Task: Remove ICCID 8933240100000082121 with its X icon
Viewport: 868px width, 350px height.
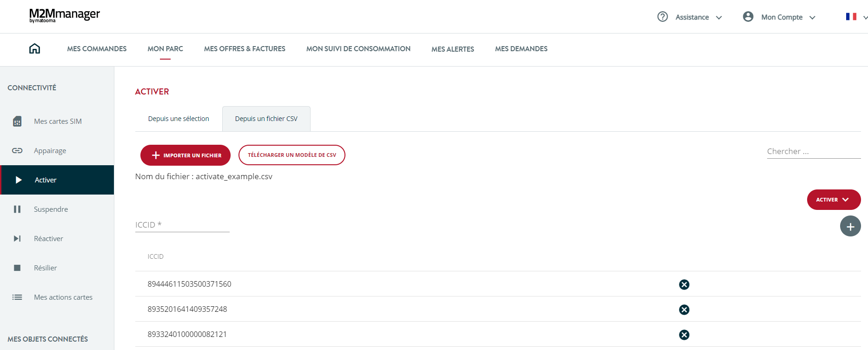Action: tap(684, 335)
